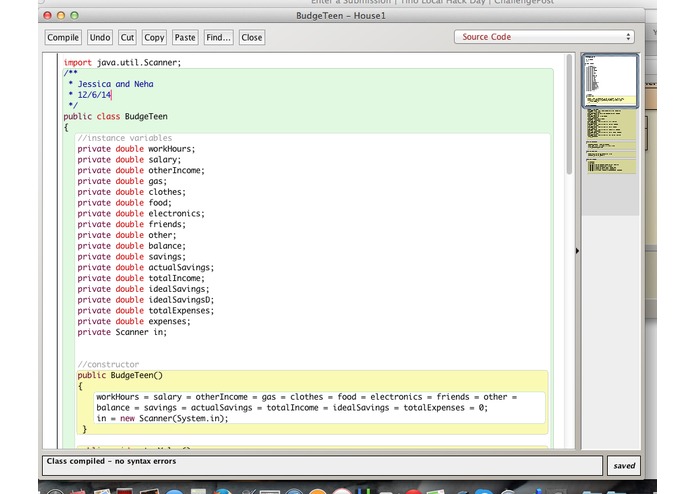Click 'private double totalExpenses;' line

[x=146, y=311]
